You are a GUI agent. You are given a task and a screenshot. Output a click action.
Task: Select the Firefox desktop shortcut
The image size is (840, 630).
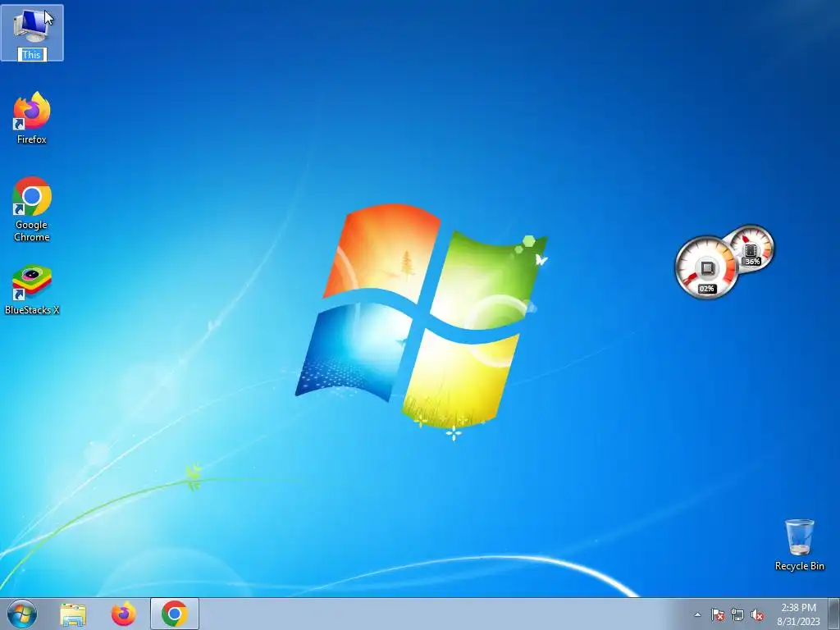pos(32,118)
